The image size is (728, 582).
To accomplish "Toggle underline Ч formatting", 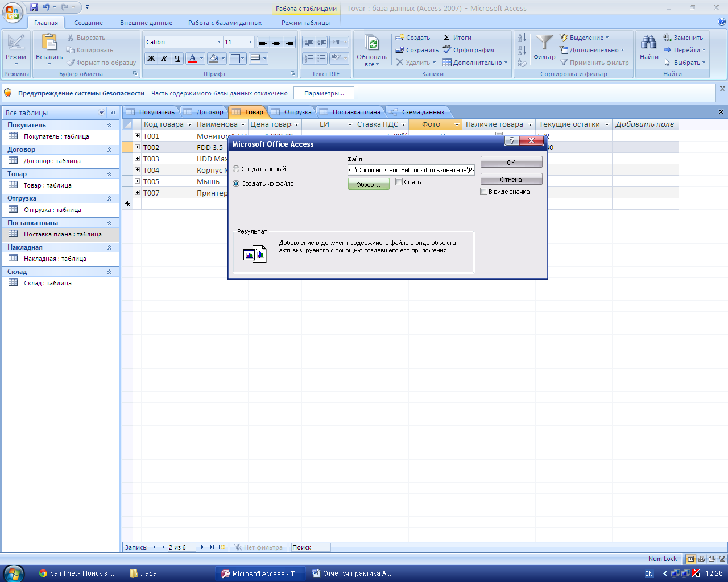I will pyautogui.click(x=177, y=58).
